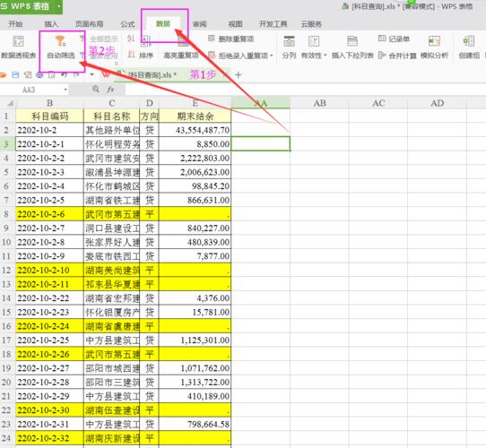Select column AD header

click(437, 103)
